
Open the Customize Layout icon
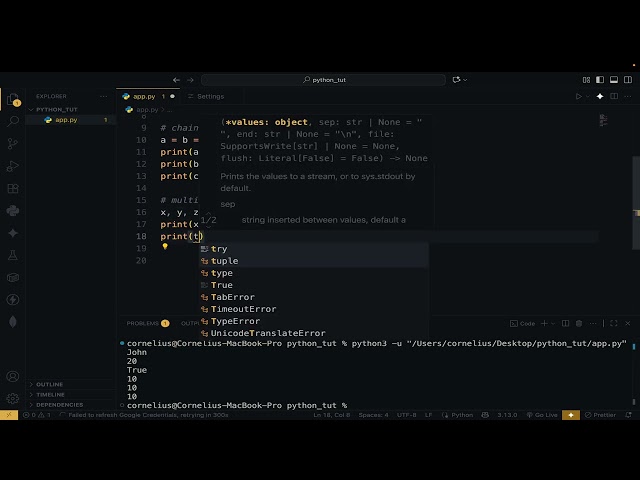[x=586, y=80]
